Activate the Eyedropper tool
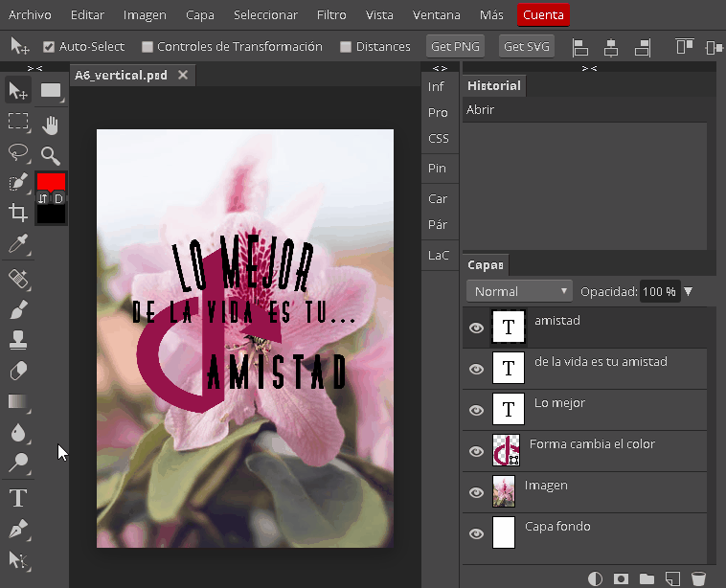 pos(17,244)
